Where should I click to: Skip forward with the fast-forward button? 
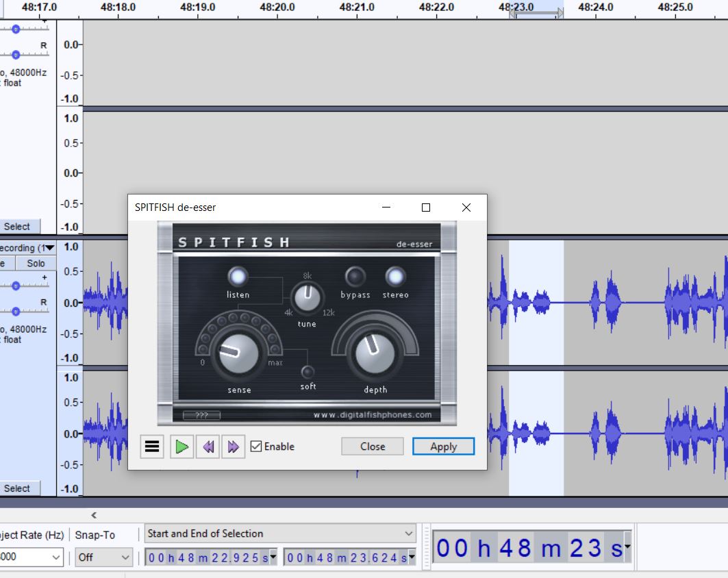pos(233,447)
